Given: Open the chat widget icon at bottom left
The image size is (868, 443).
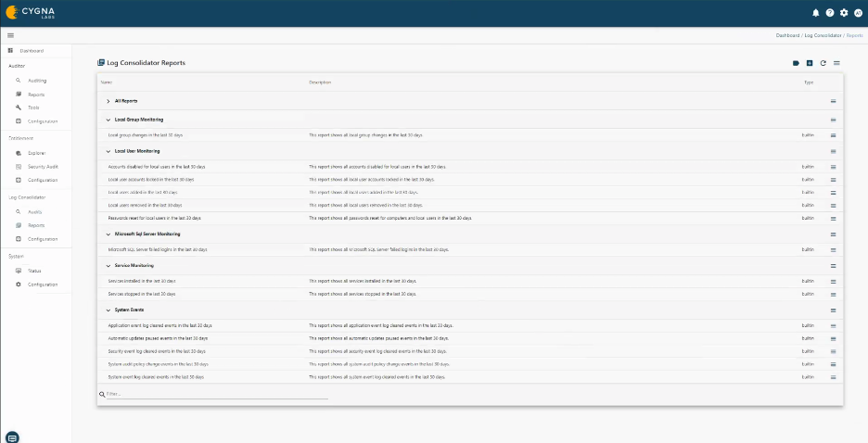Looking at the screenshot, I should coord(13,437).
